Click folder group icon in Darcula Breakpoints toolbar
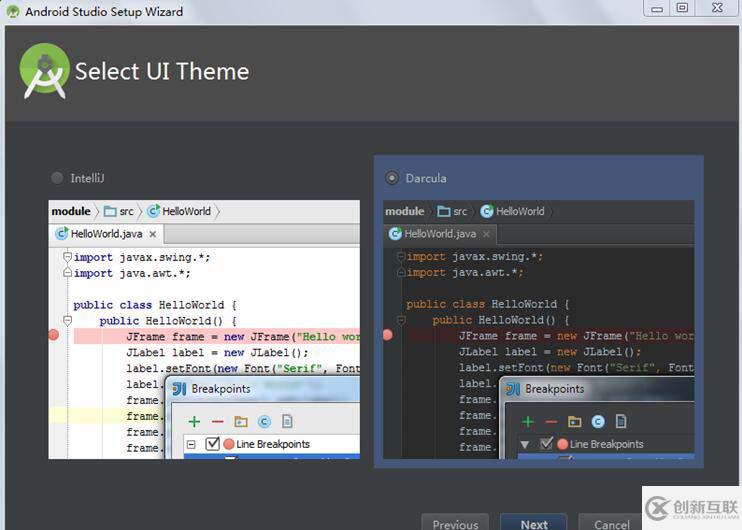742x530 pixels. click(x=574, y=422)
